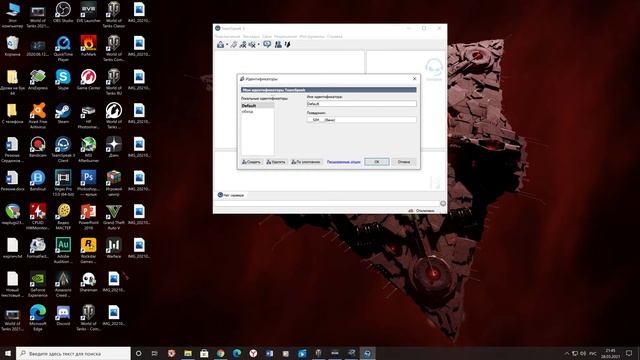Open AliExpress desktop icon
This screenshot has width=640, height=360.
click(x=38, y=80)
